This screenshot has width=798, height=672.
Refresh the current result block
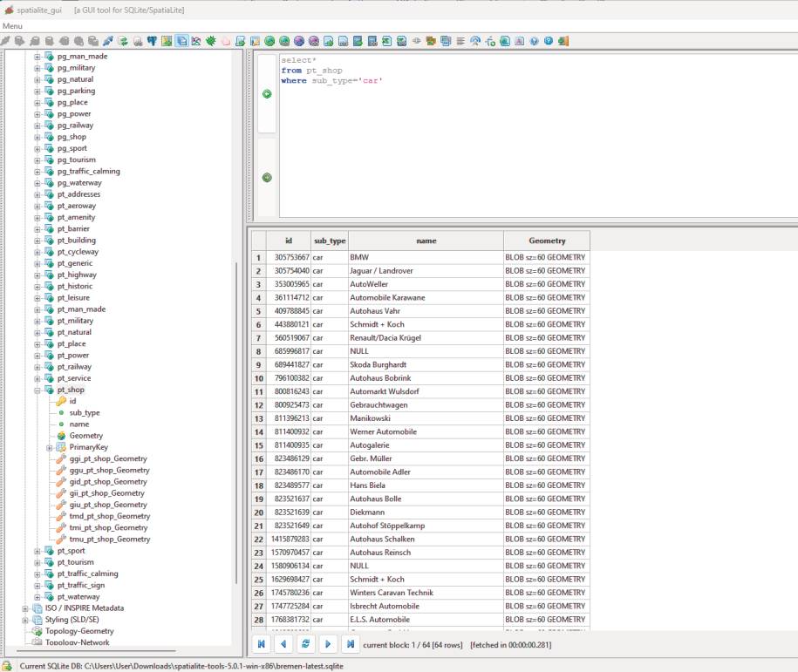[x=306, y=644]
